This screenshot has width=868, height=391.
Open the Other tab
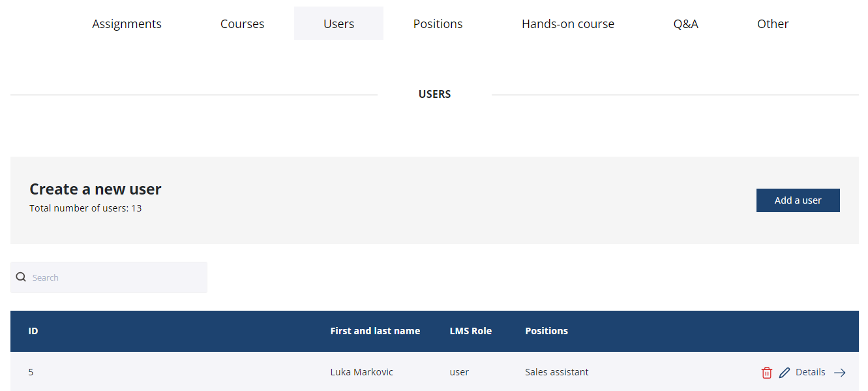[773, 24]
